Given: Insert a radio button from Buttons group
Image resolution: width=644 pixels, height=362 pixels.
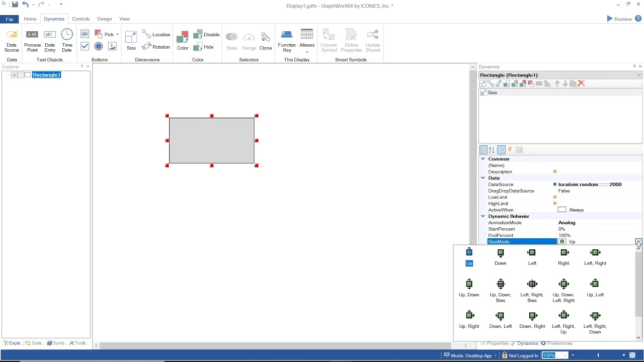Looking at the screenshot, I should pos(99,46).
